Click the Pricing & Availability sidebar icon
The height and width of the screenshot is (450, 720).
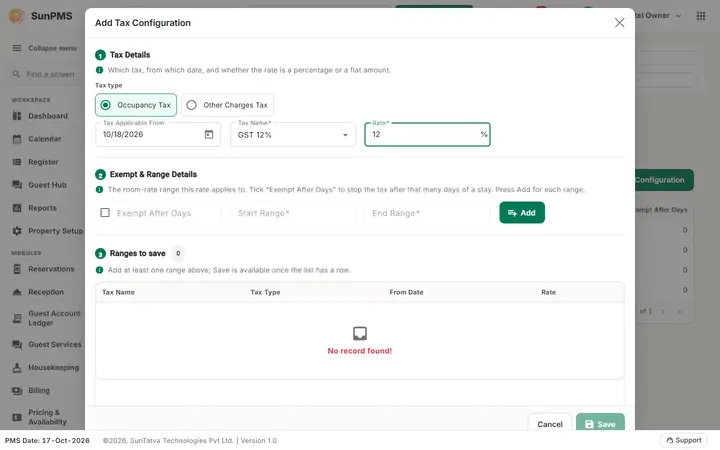[x=17, y=417]
